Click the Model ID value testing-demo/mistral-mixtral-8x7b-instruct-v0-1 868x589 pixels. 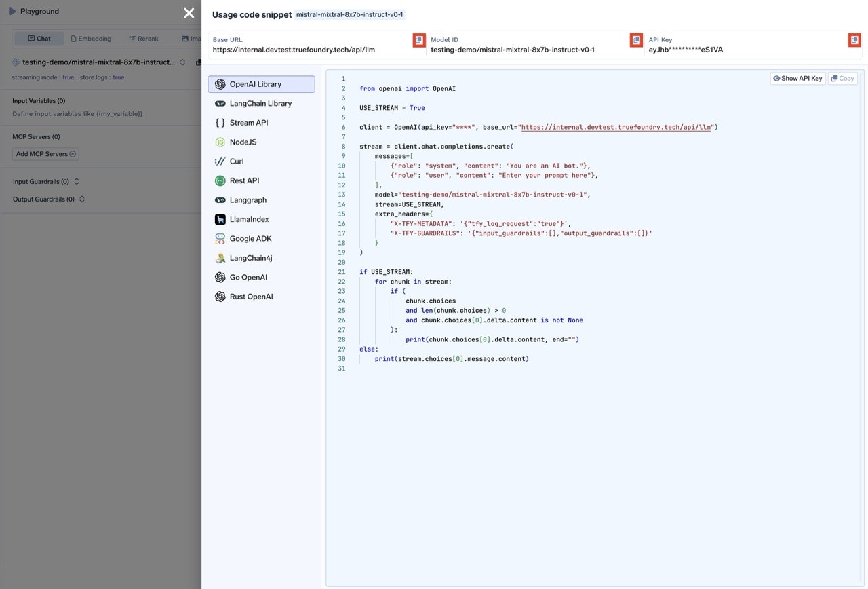[x=513, y=50]
